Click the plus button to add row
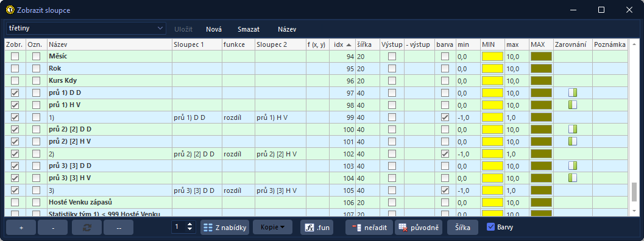 coord(21,227)
